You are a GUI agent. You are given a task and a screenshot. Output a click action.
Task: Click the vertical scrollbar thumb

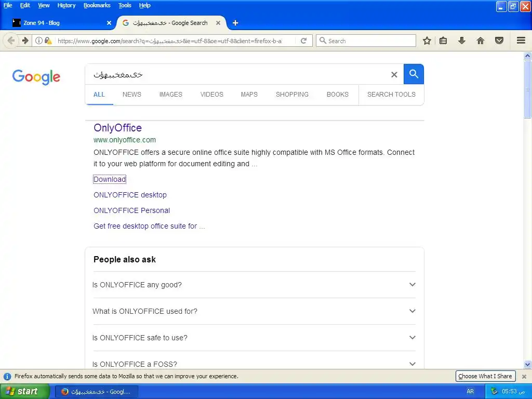tap(527, 89)
